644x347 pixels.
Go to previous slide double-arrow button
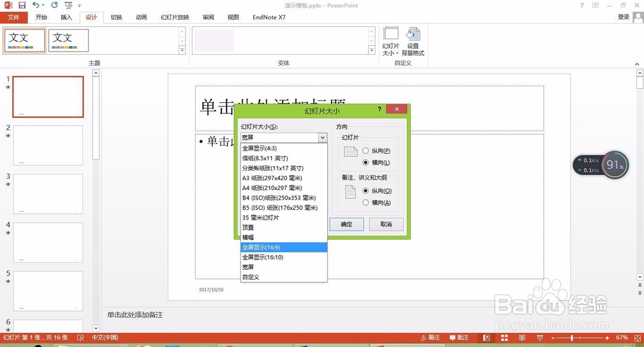[x=639, y=285]
